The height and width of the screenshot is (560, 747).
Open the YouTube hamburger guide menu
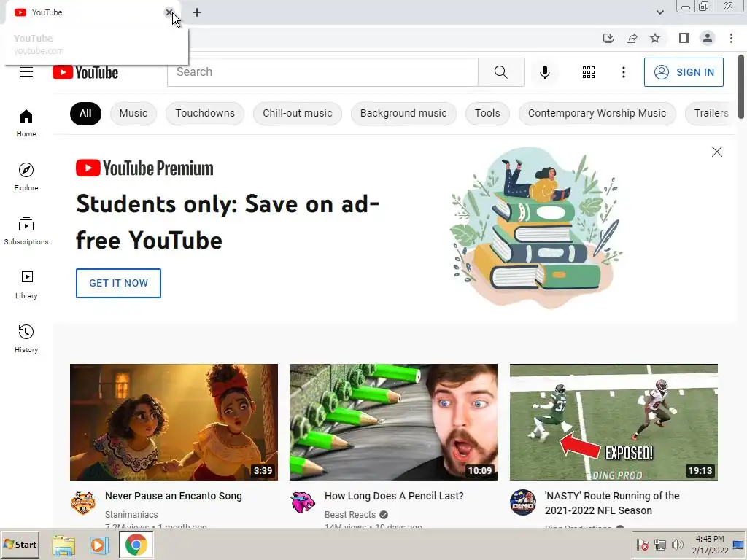[x=26, y=72]
